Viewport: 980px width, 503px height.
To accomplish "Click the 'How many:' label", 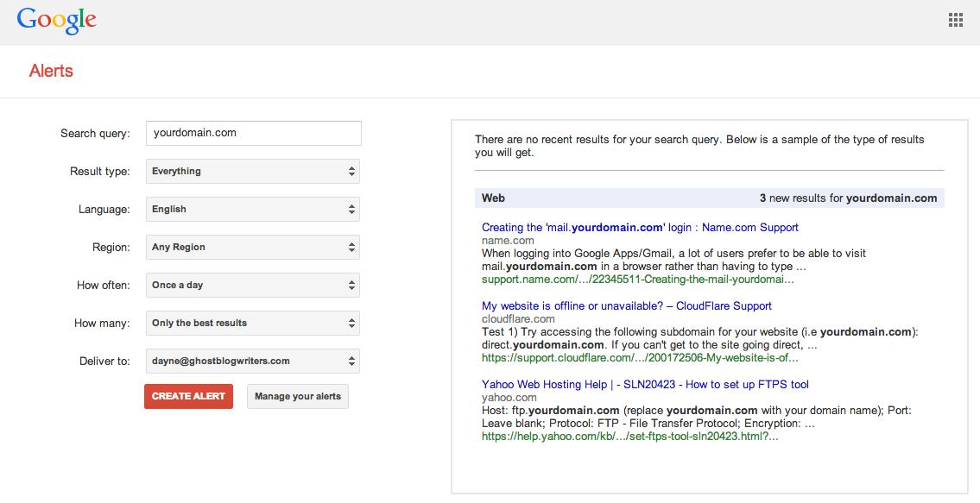I will point(102,323).
